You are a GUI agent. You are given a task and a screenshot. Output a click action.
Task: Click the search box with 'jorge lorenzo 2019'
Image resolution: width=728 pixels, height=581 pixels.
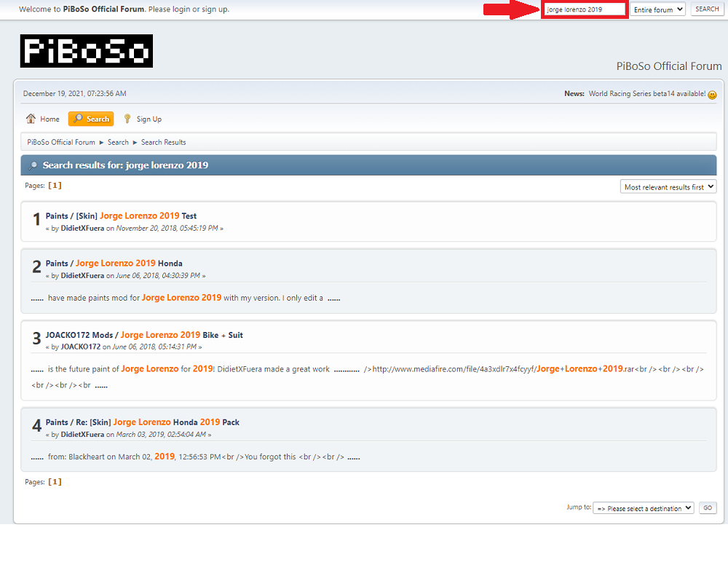[x=585, y=9]
